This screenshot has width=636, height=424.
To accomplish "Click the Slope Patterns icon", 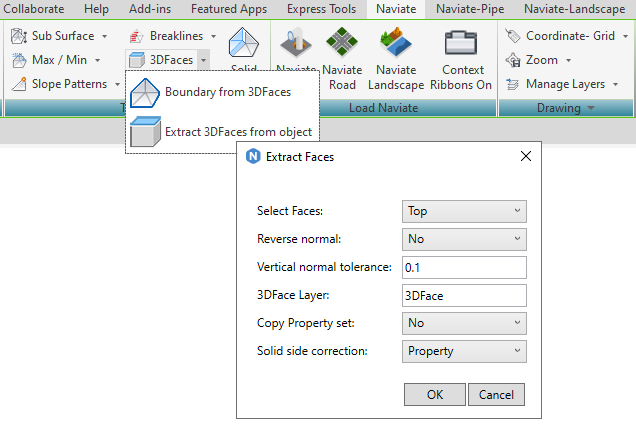I will [x=19, y=84].
